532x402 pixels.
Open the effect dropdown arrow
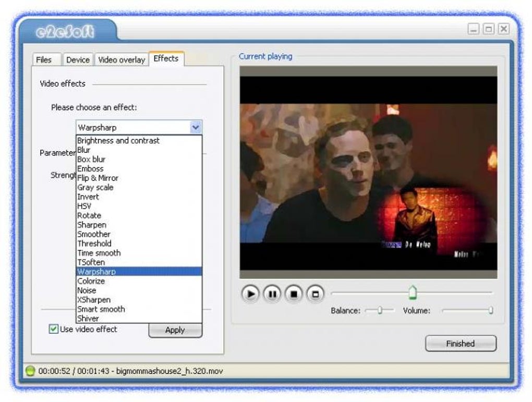point(196,128)
